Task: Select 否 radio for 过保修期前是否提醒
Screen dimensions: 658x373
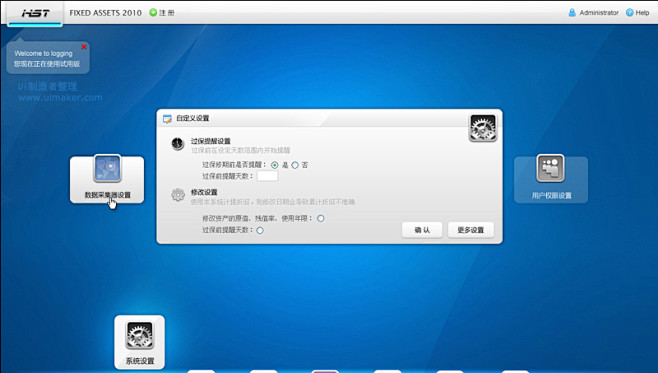Action: point(295,165)
